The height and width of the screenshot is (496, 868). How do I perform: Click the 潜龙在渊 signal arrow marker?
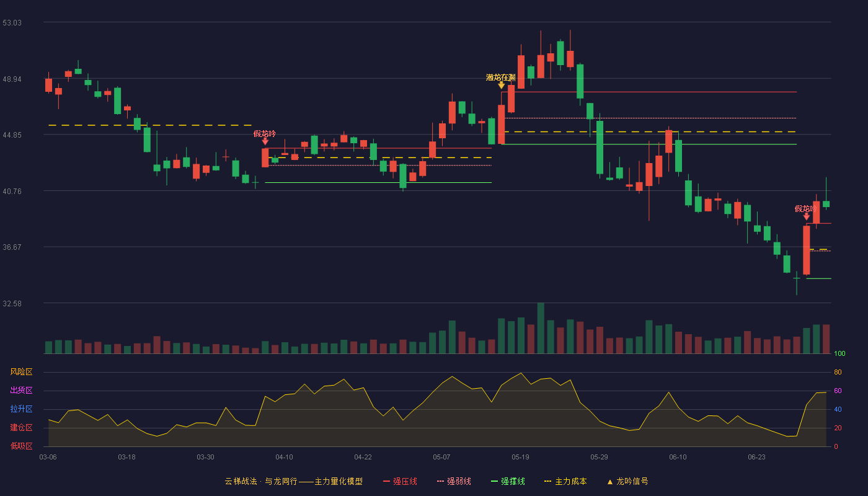[x=501, y=85]
